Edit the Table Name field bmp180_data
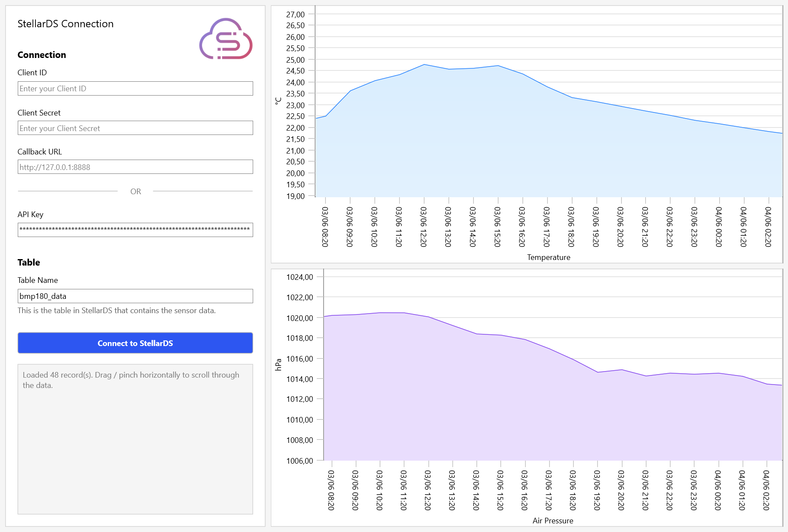The width and height of the screenshot is (788, 532). (x=135, y=296)
